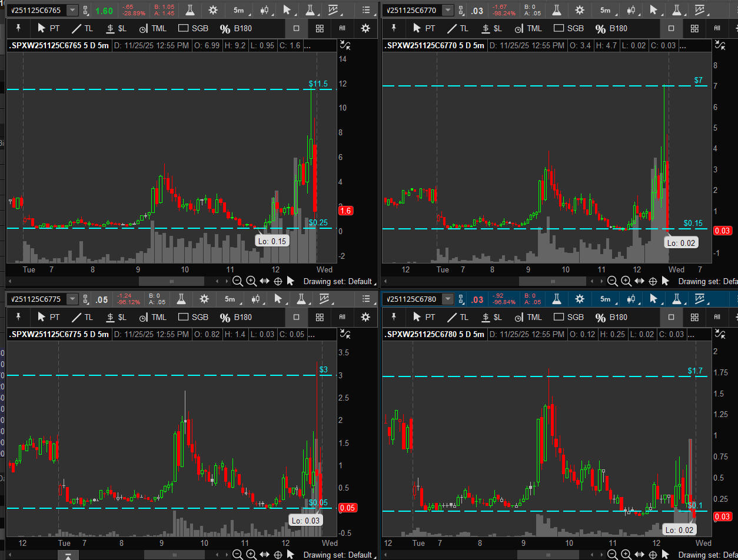
Task: Toggle symbol link icon next to C6765 symbol
Action: [x=86, y=11]
